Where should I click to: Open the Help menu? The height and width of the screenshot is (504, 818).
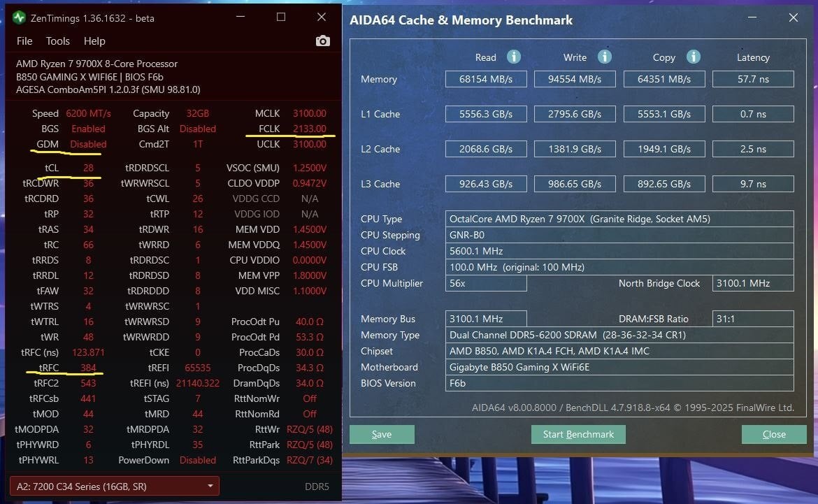(x=94, y=41)
